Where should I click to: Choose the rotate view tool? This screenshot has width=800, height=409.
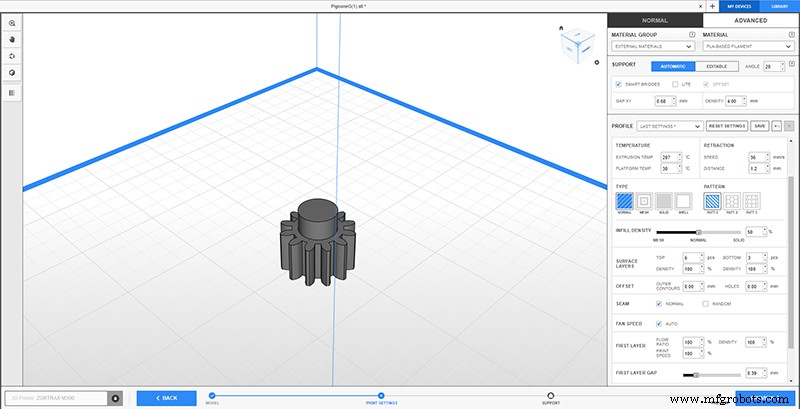tap(12, 56)
